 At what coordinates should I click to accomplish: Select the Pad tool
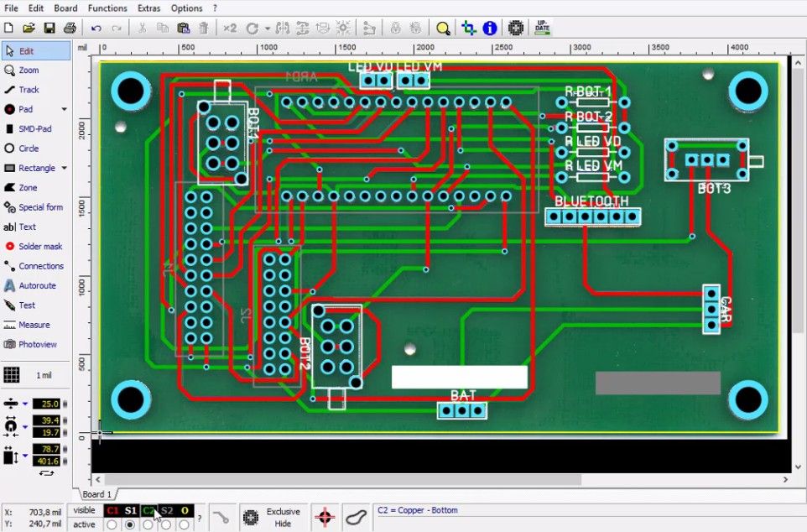coord(30,109)
